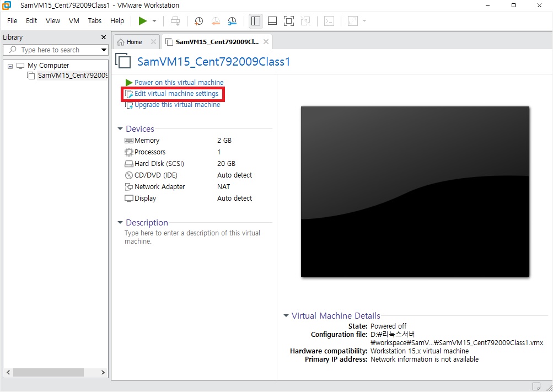
Task: Select SamVM15_Cent792009 in library tree
Action: [72, 76]
